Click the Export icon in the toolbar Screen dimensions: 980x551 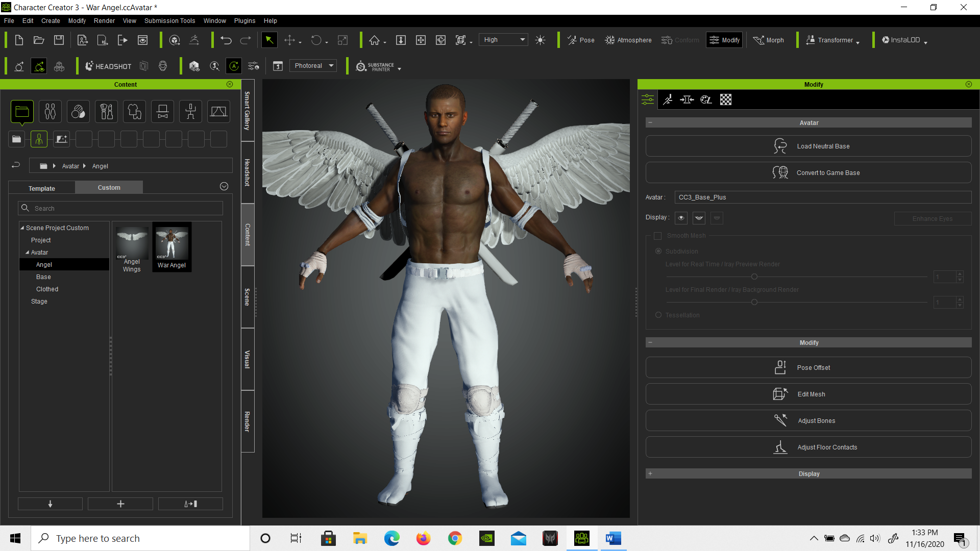[x=122, y=40]
